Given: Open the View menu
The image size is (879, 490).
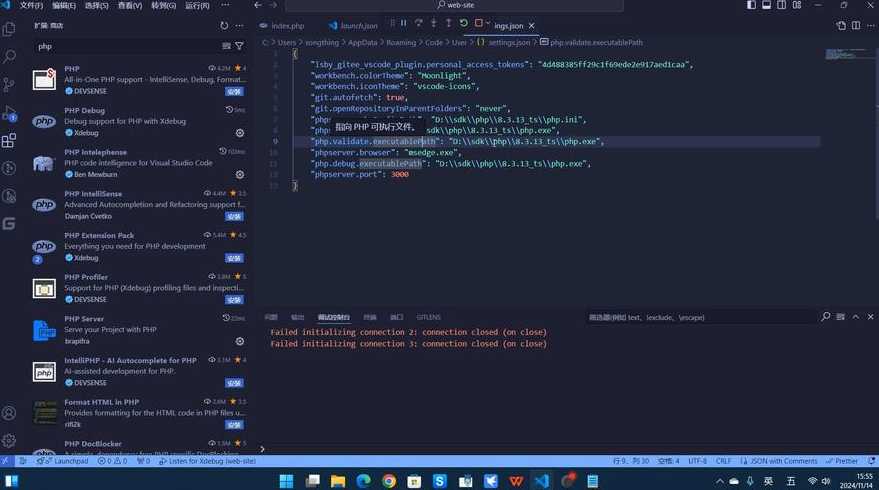Looking at the screenshot, I should coord(129,5).
